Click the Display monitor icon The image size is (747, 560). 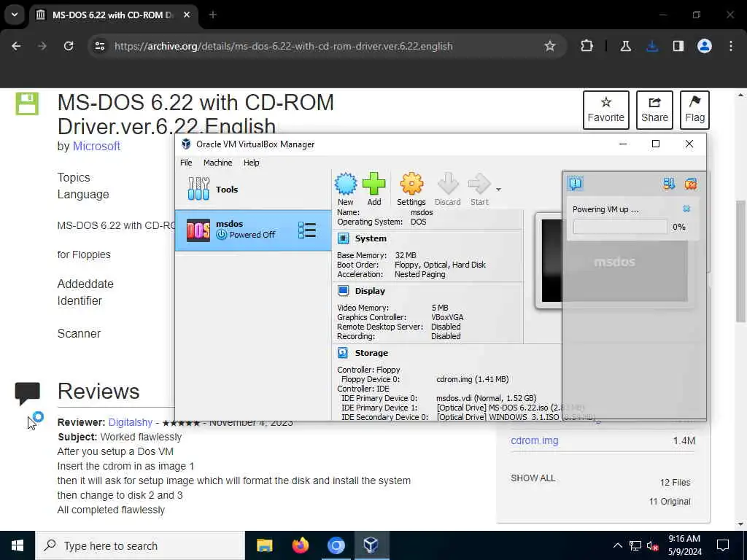[x=343, y=290]
